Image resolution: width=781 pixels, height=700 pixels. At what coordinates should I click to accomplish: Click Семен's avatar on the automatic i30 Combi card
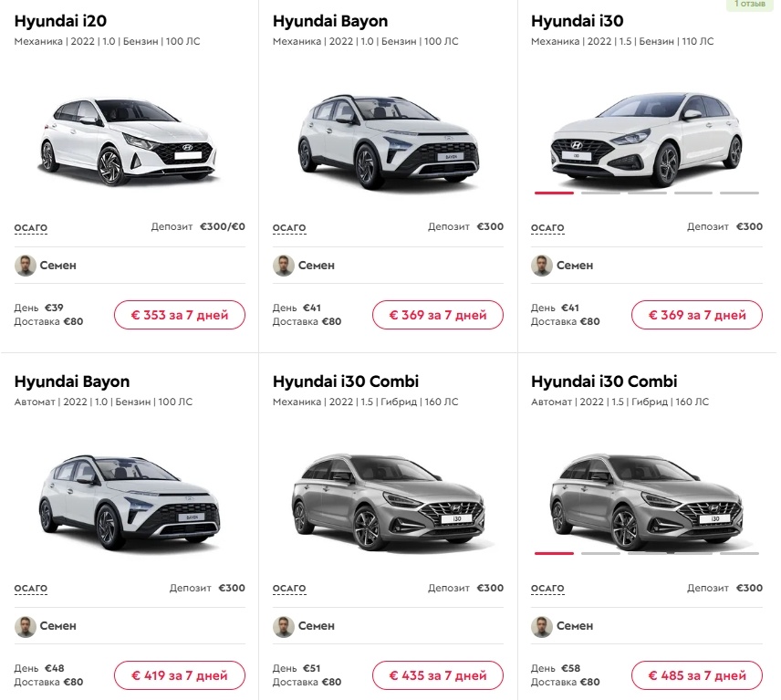pyautogui.click(x=543, y=625)
